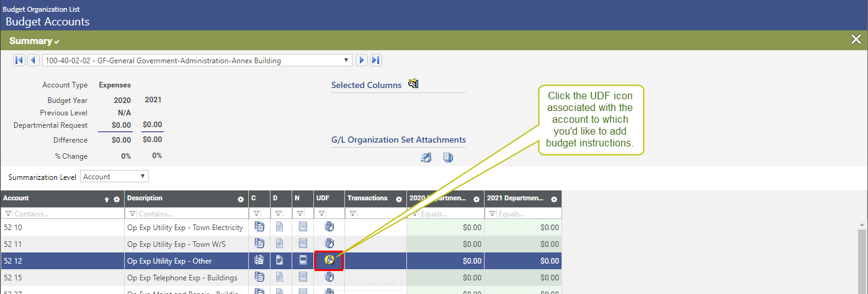The width and height of the screenshot is (868, 294).
Task: Collapse the Summary section header
Action: [x=34, y=41]
